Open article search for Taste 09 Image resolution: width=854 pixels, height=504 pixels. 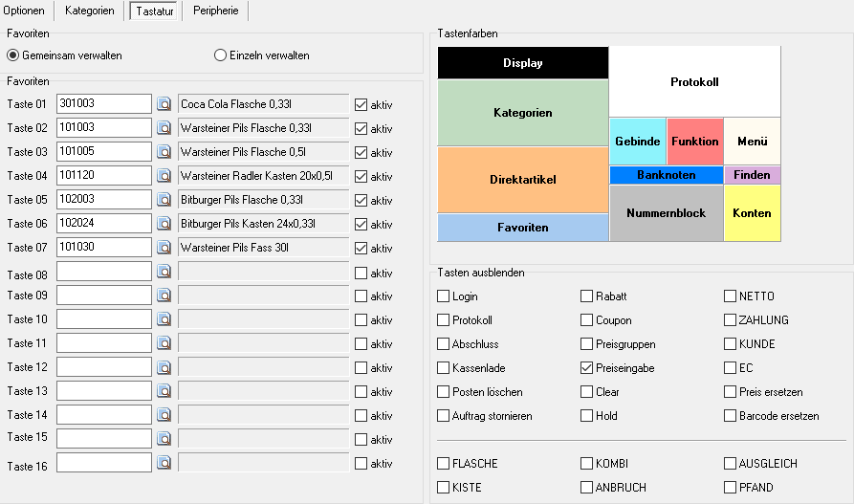164,296
